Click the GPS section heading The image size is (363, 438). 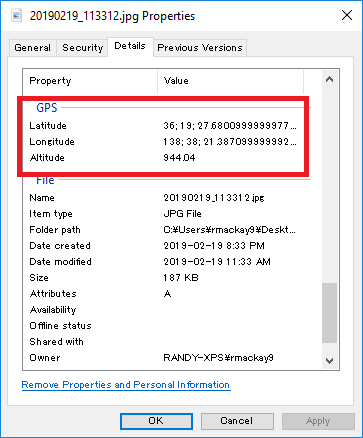coord(47,108)
